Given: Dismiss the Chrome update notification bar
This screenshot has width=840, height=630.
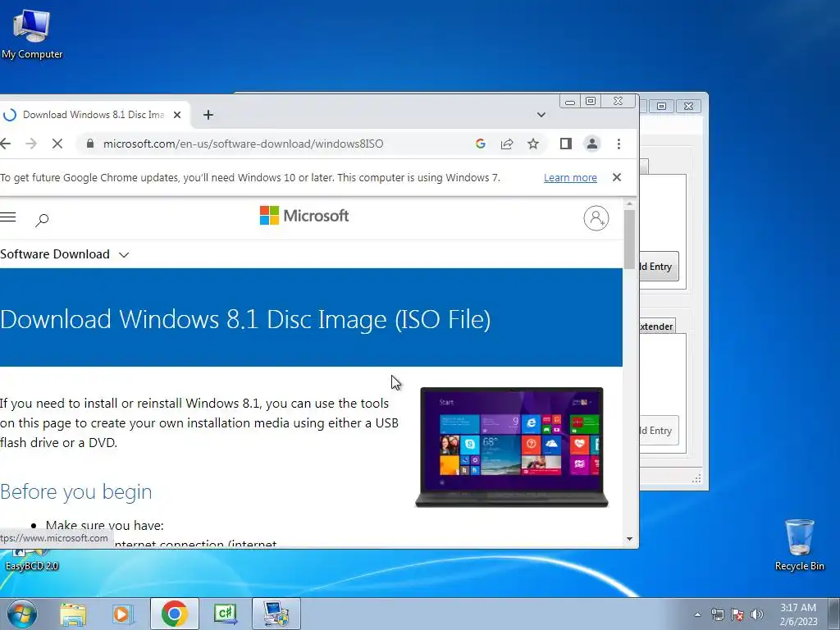Looking at the screenshot, I should pyautogui.click(x=617, y=177).
